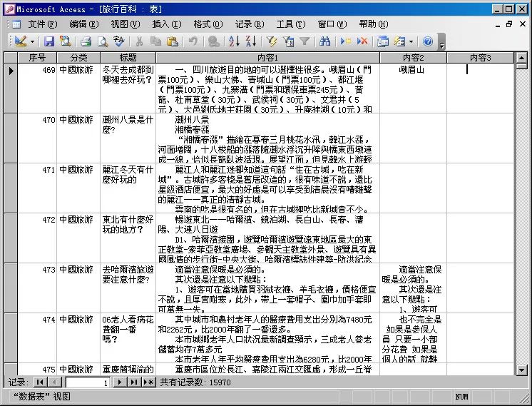Image resolution: width=532 pixels, height=406 pixels.
Task: Click new record button in navigation bar
Action: 148,382
